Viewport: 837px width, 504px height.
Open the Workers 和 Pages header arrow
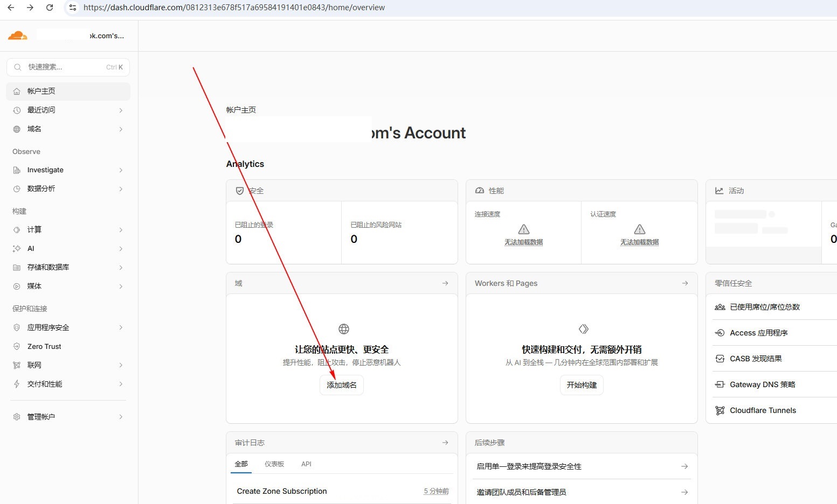[x=685, y=283]
